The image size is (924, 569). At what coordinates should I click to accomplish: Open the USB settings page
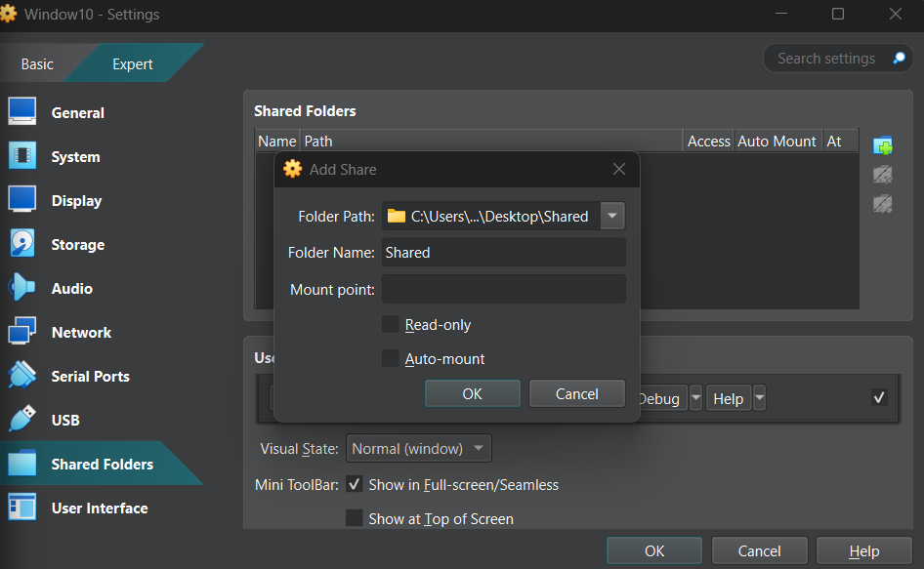coord(65,420)
